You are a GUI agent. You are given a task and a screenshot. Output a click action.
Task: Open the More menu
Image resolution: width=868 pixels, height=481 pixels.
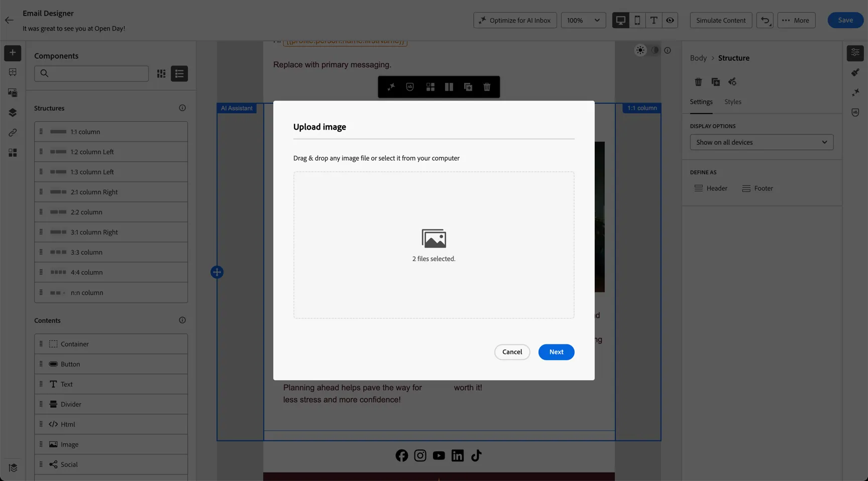coord(796,20)
